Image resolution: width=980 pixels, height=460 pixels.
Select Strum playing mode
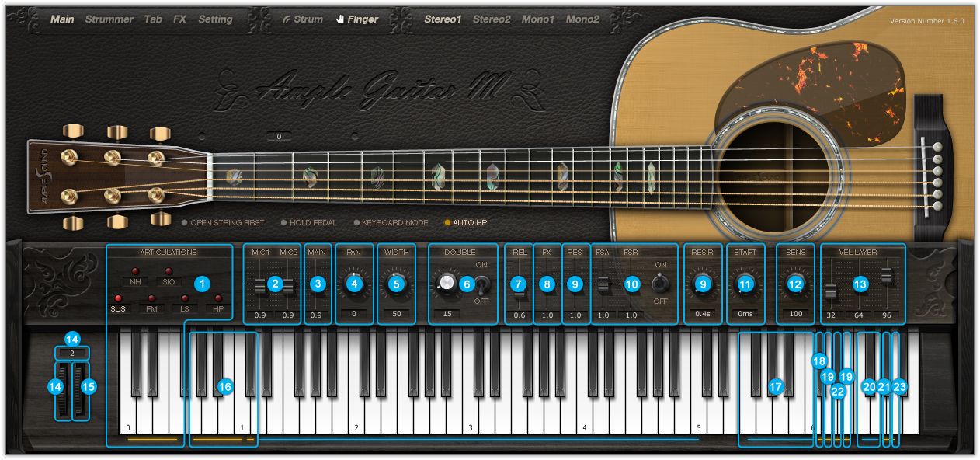coord(303,19)
